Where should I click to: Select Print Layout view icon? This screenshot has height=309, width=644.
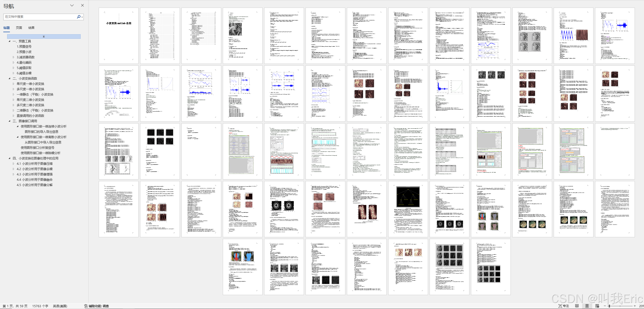pyautogui.click(x=587, y=306)
